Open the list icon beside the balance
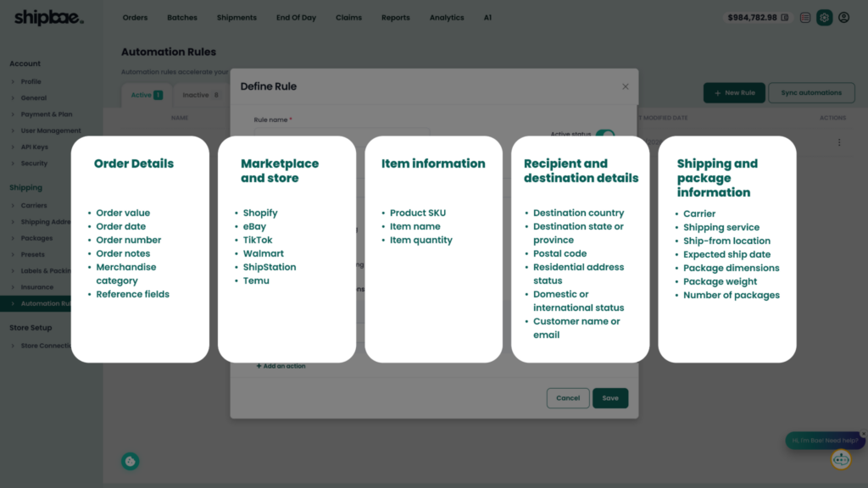The height and width of the screenshot is (488, 868). [805, 18]
